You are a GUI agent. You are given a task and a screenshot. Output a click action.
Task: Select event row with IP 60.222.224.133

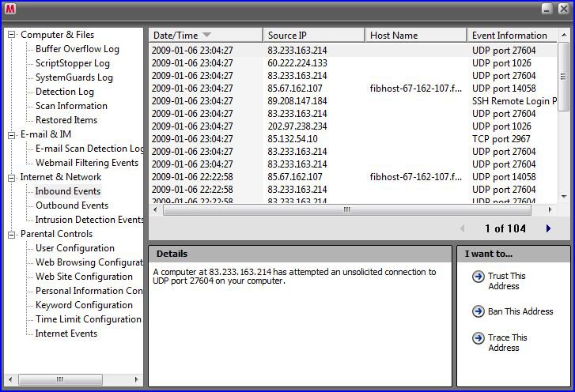click(353, 63)
